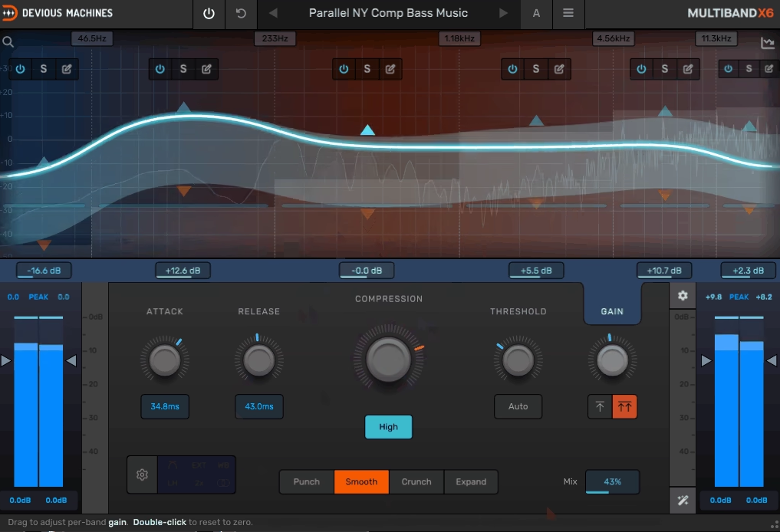780x532 pixels.
Task: Open the hamburger menu in the top bar
Action: click(x=568, y=13)
